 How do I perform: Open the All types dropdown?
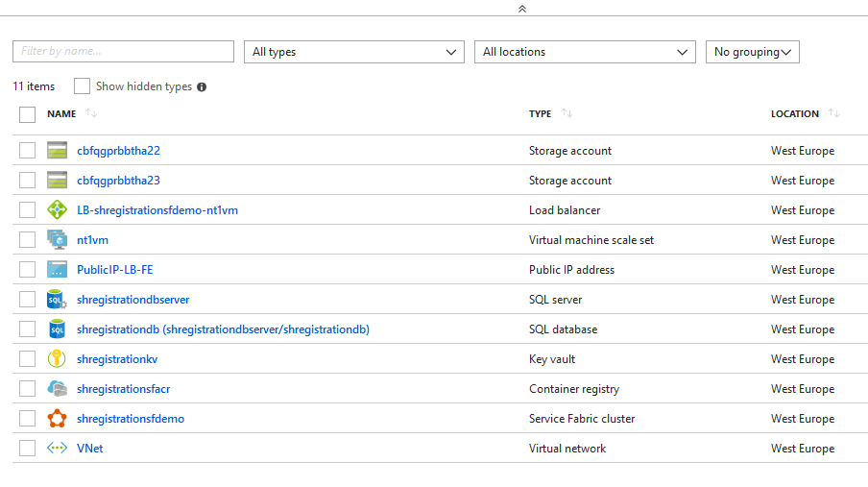tap(354, 52)
